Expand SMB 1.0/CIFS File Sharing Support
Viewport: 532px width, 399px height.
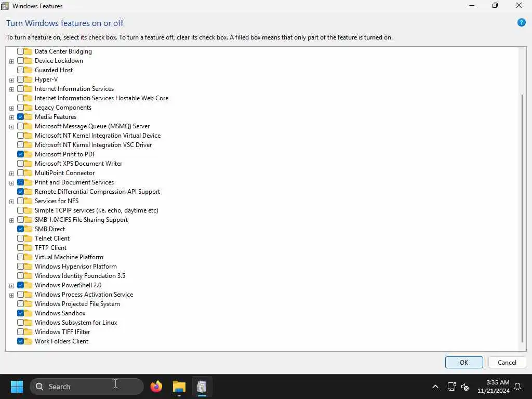(11, 220)
